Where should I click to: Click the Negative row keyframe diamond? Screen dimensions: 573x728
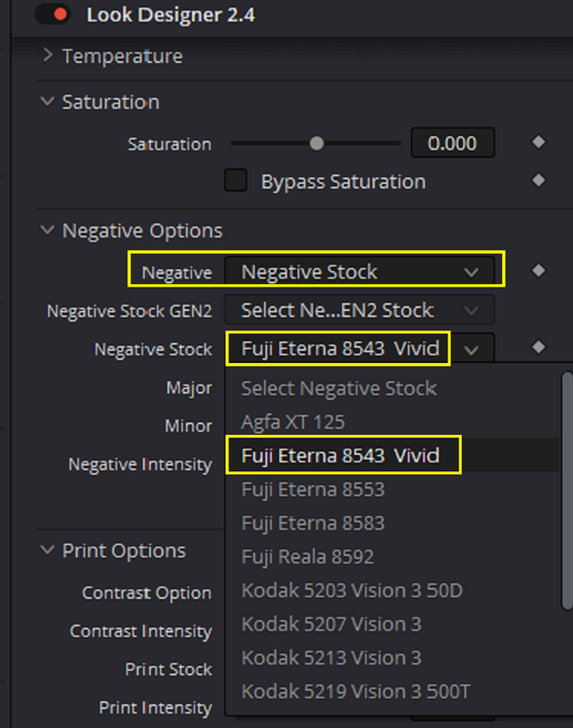click(x=538, y=270)
